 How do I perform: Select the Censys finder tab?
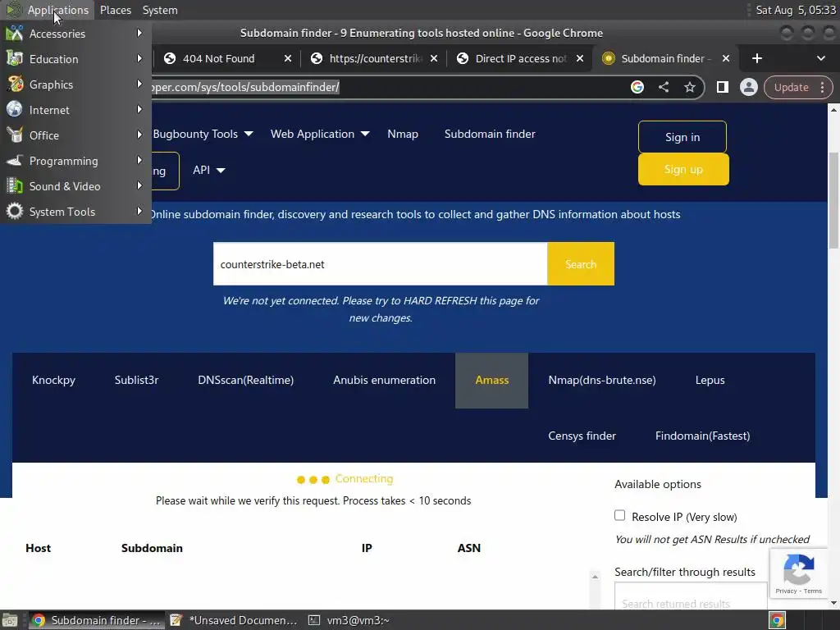(582, 436)
